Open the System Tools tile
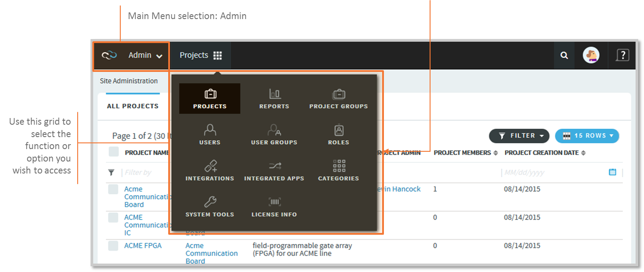Viewport: 644px width, 272px height. 209,206
